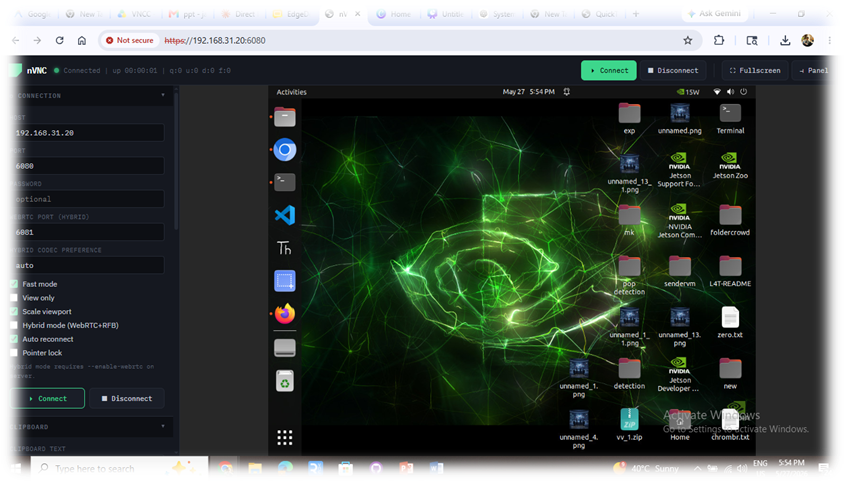Click the 'May 27 5:54 PM' GNOME clock

coord(528,92)
